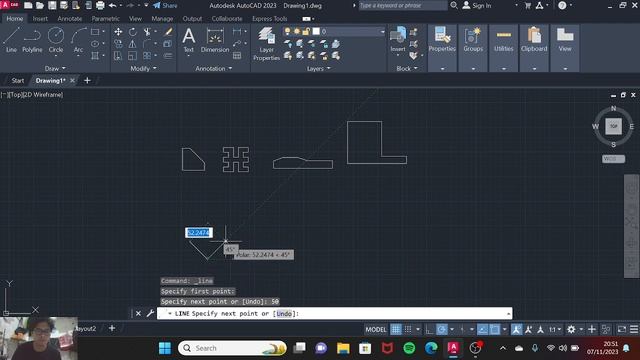Click the Plot printer icon
640x360 pixels.
coord(100,5)
